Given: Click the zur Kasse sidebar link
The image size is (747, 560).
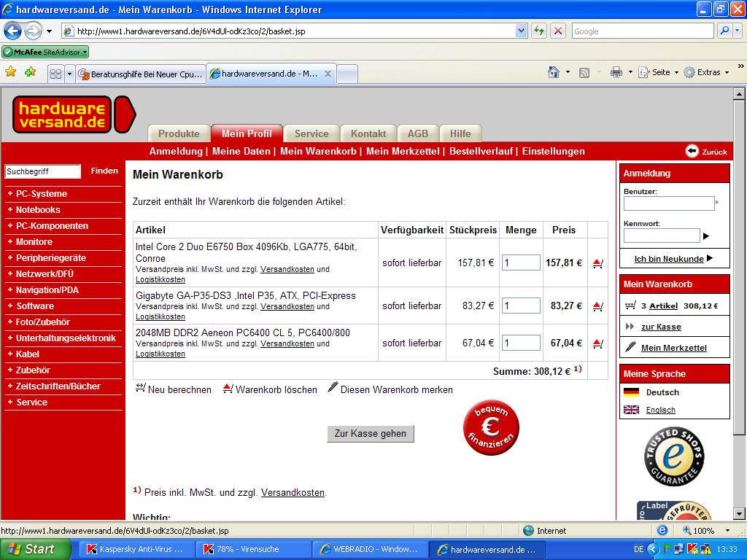Looking at the screenshot, I should (x=661, y=327).
